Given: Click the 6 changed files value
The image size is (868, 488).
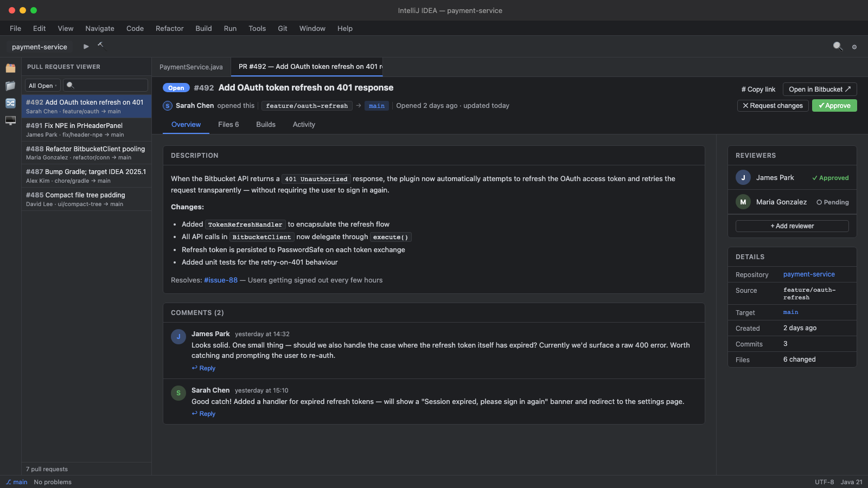Looking at the screenshot, I should tap(799, 359).
